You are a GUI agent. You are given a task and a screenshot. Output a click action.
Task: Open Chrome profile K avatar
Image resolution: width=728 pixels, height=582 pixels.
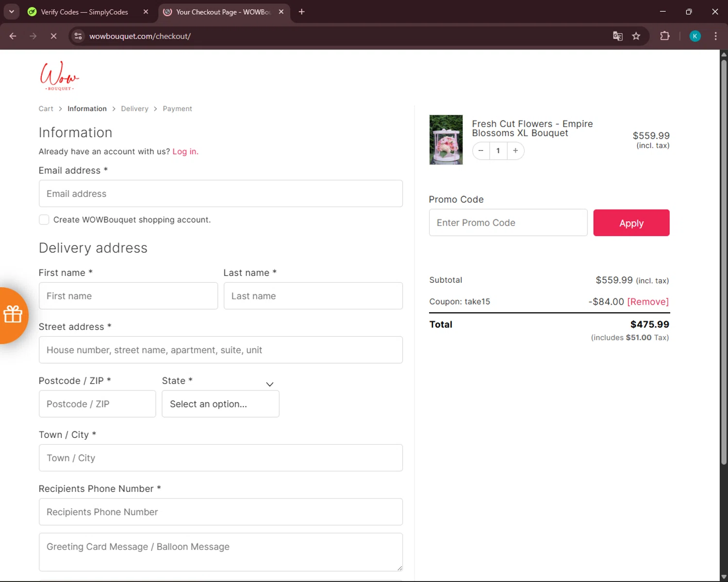695,36
